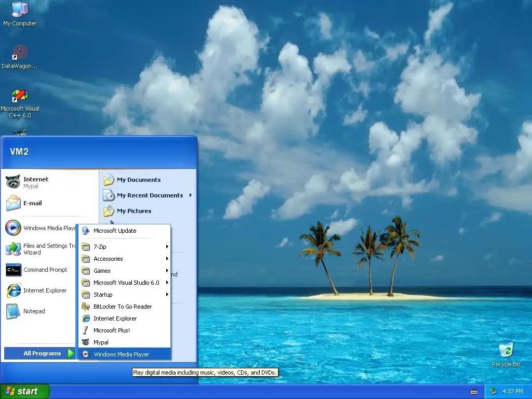
Task: Select Microsoft Update menu entry
Action: point(125,231)
